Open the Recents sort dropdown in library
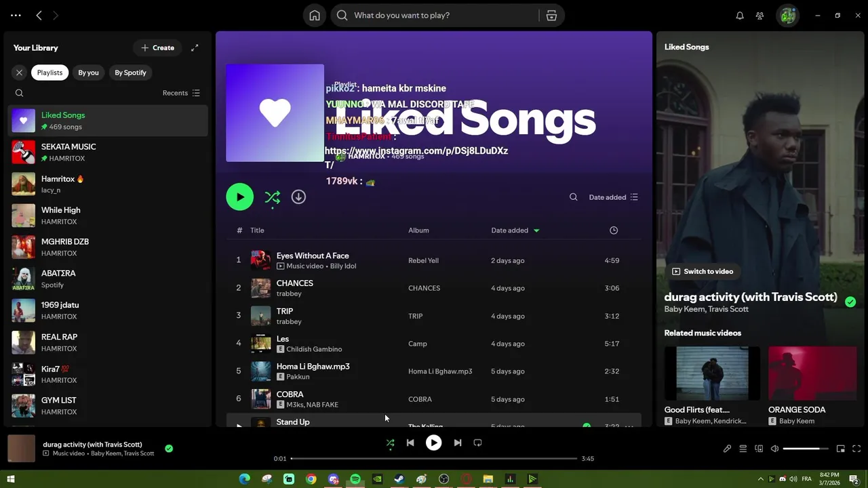Screen dimensions: 868x488 pos(181,93)
